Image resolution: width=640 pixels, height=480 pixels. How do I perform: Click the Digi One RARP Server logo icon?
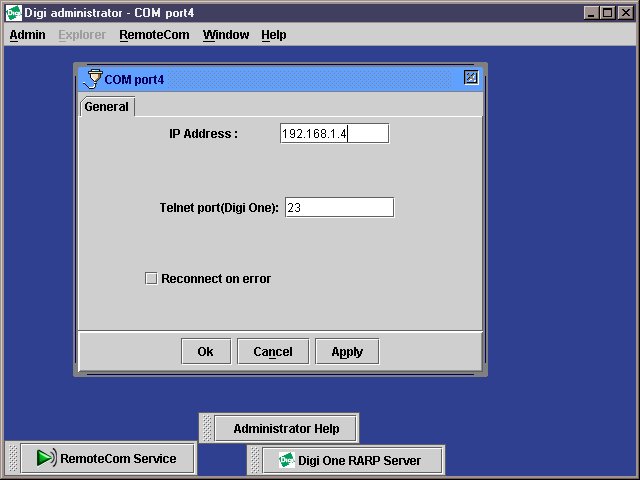pyautogui.click(x=286, y=461)
